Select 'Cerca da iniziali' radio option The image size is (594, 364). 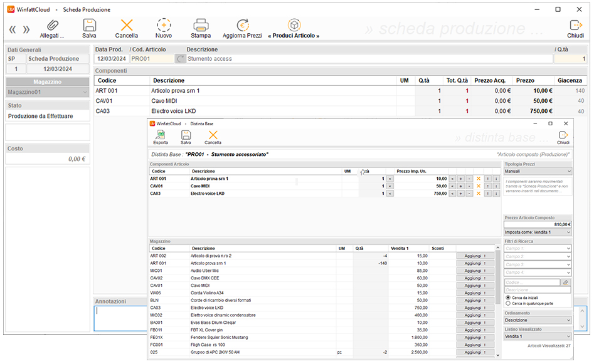click(508, 298)
